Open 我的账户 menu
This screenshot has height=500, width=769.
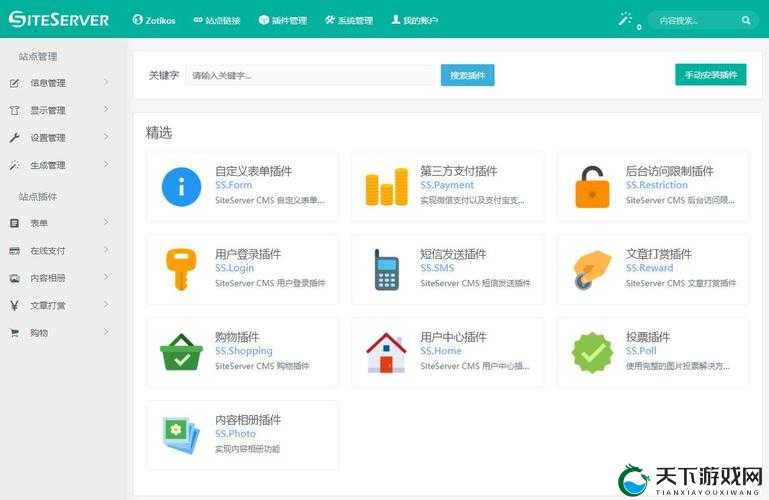[414, 20]
